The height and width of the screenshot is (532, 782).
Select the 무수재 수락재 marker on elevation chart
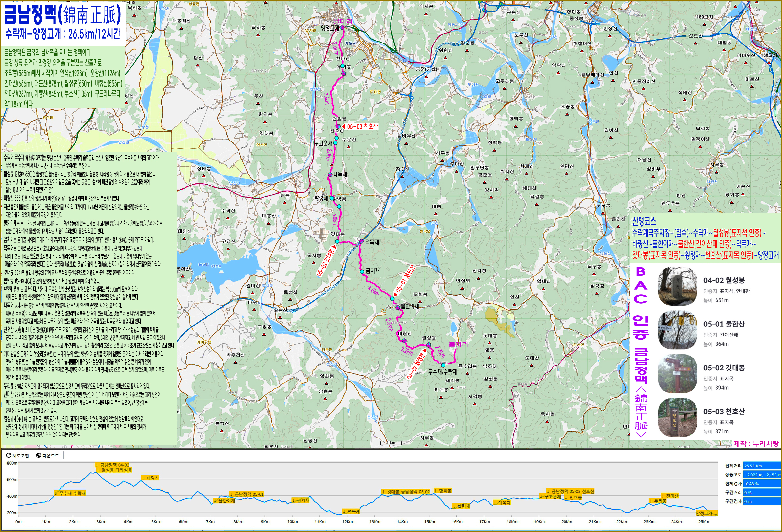point(70,493)
